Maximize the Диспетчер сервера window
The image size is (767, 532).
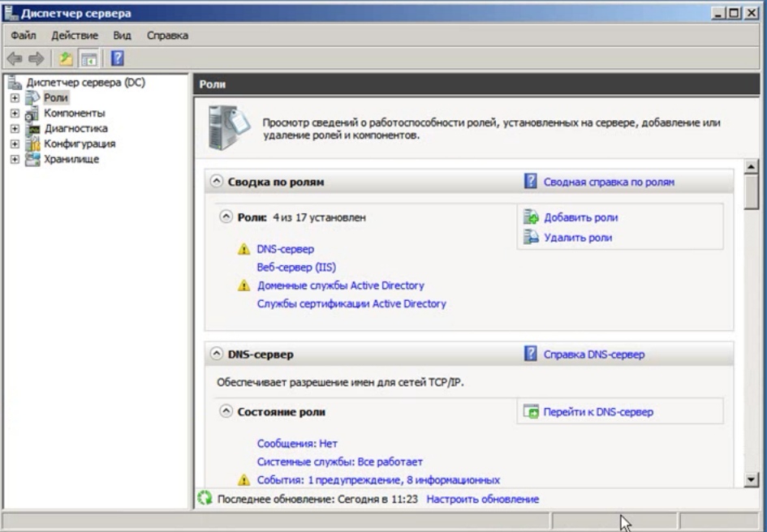735,13
